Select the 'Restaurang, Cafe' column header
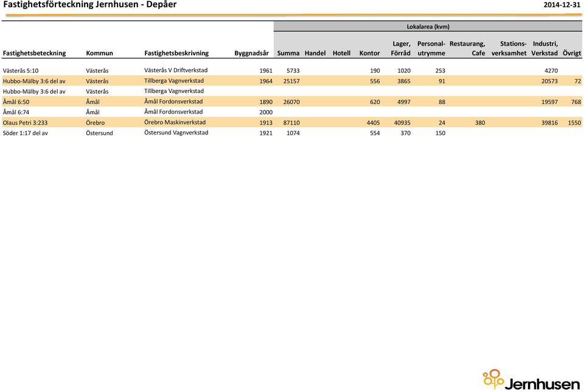The image size is (584, 392). click(467, 49)
